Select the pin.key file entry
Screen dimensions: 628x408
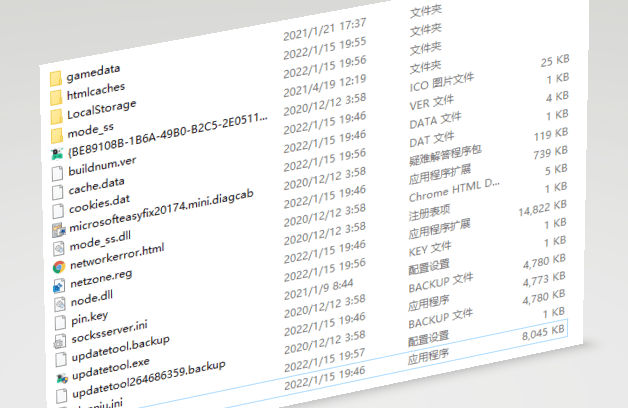(92, 317)
